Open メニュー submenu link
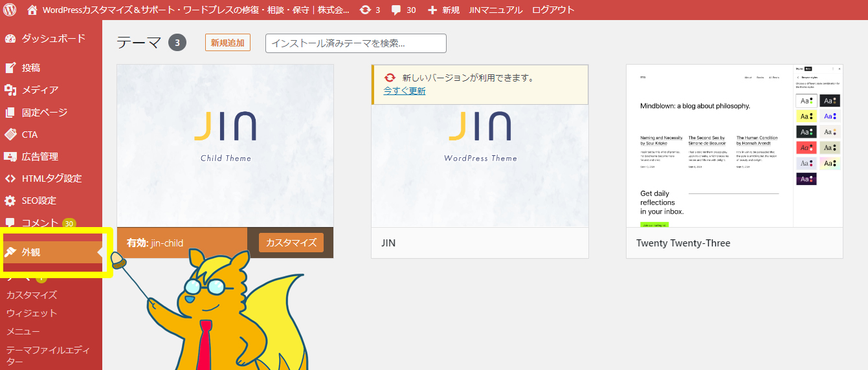The height and width of the screenshot is (370, 868). click(x=23, y=331)
